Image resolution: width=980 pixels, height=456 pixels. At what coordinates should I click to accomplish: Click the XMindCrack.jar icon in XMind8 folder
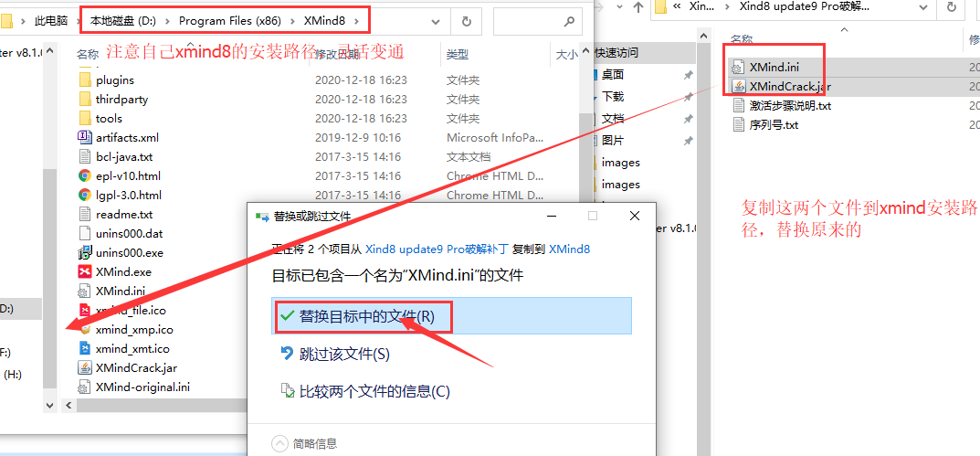(x=85, y=367)
